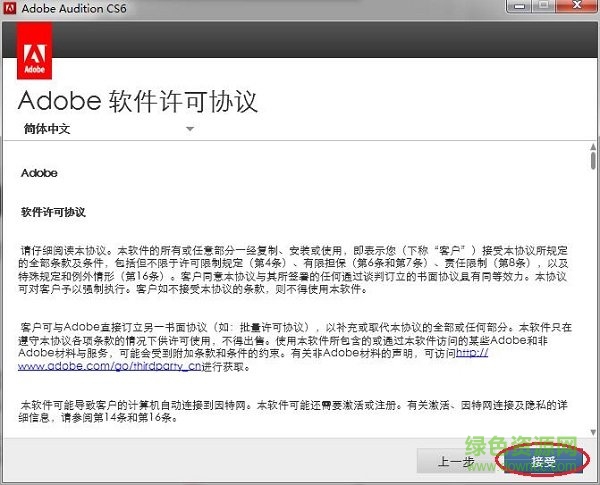Click the bold "Adobe" text in agreement
This screenshot has width=600, height=485.
(x=39, y=173)
